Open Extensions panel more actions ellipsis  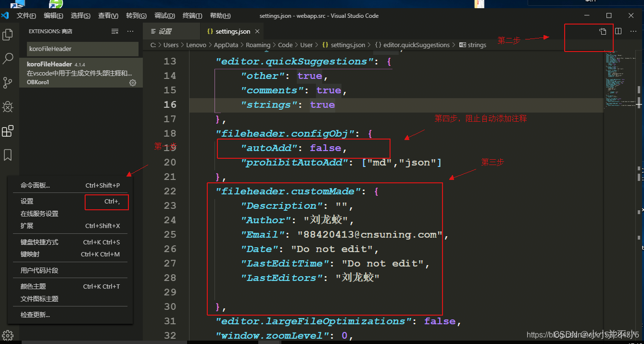[x=130, y=31]
